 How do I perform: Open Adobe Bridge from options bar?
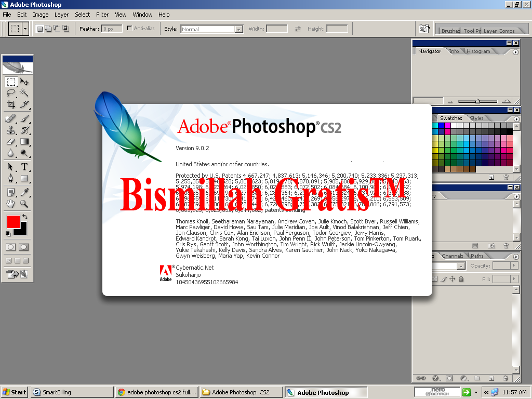(x=424, y=29)
